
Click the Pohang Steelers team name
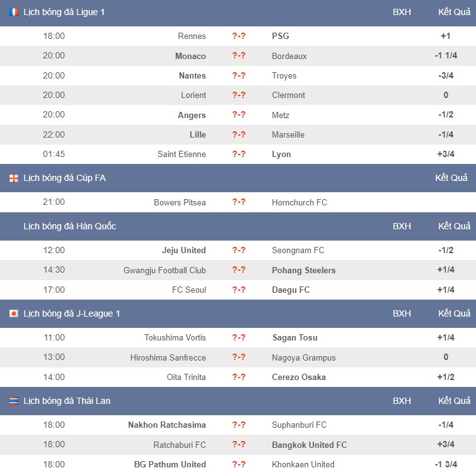tap(303, 270)
